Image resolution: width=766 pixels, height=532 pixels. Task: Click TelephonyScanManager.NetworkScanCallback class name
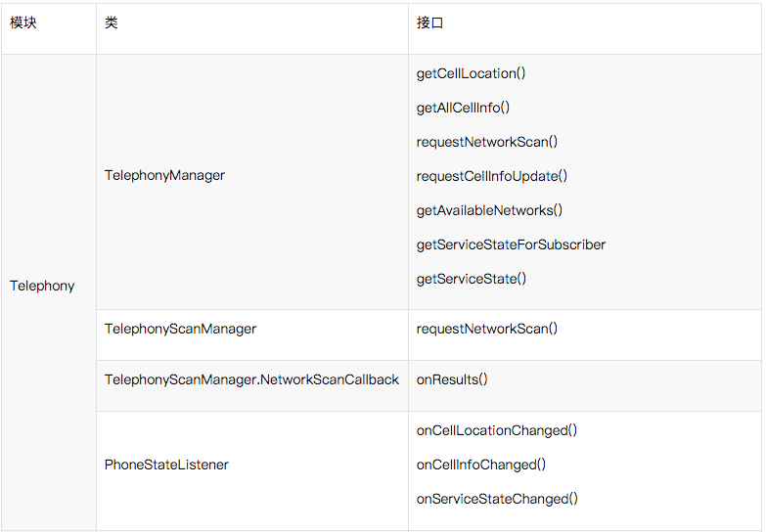(x=251, y=379)
